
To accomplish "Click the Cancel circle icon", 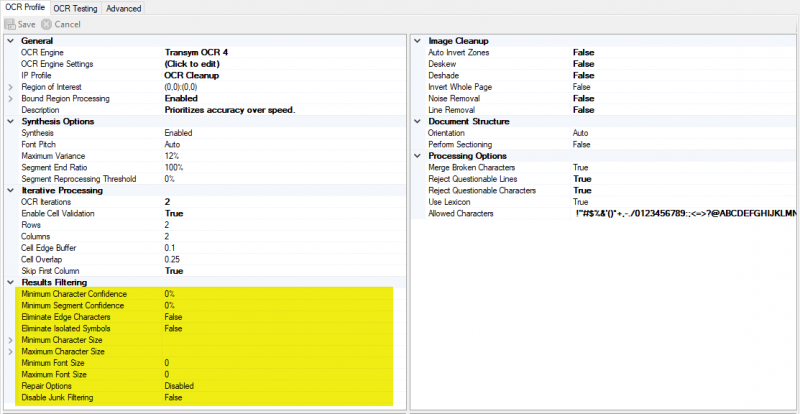I will click(x=46, y=24).
